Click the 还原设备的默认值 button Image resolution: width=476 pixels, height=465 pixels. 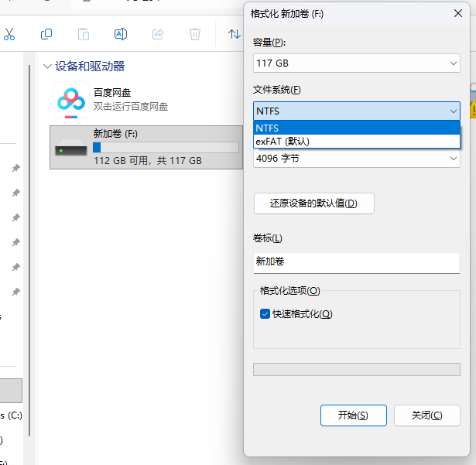pyautogui.click(x=313, y=203)
